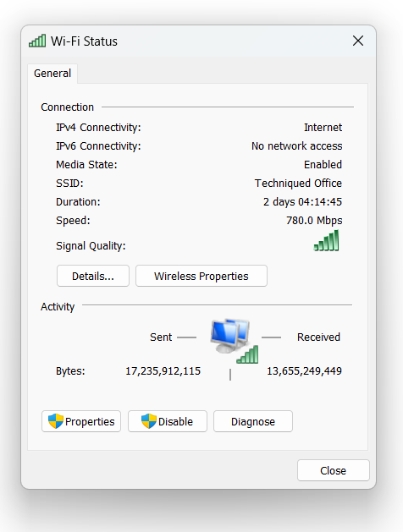This screenshot has height=532, width=403.
Task: Click the Signal Quality bars icon
Action: point(326,240)
